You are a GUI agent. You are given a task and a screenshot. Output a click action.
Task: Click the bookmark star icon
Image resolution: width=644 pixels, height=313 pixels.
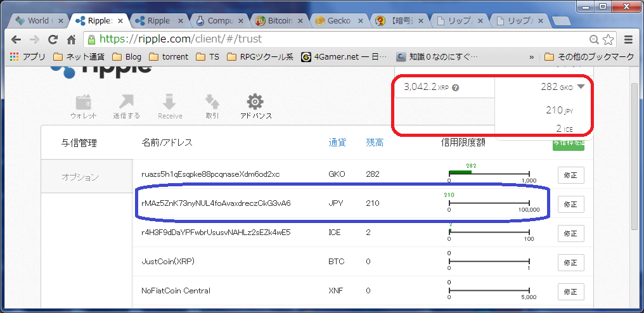point(608,39)
